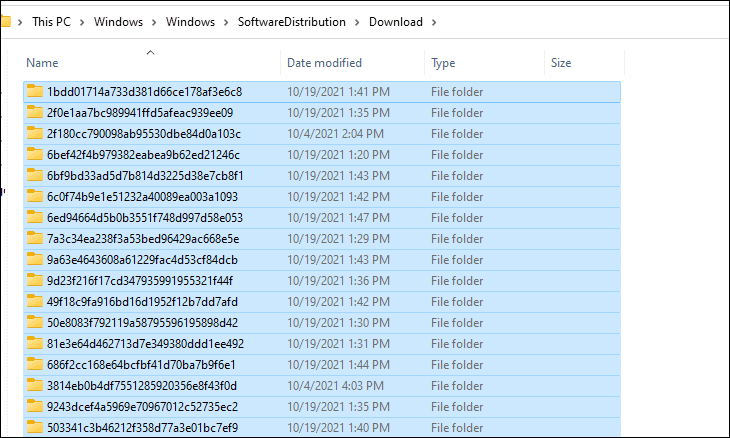730x438 pixels.
Task: Sort files by Type column
Action: [x=484, y=63]
